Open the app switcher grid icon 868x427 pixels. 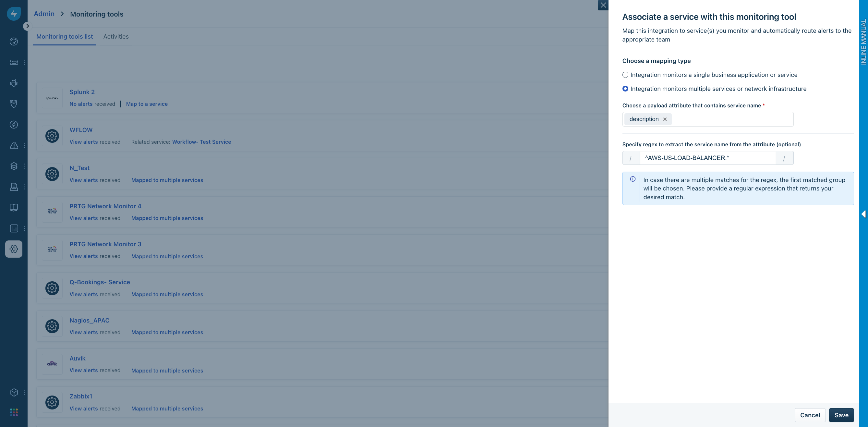tap(14, 412)
